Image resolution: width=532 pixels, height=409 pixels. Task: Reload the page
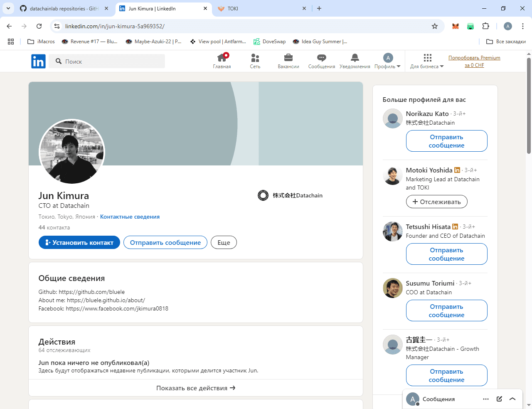(x=39, y=26)
